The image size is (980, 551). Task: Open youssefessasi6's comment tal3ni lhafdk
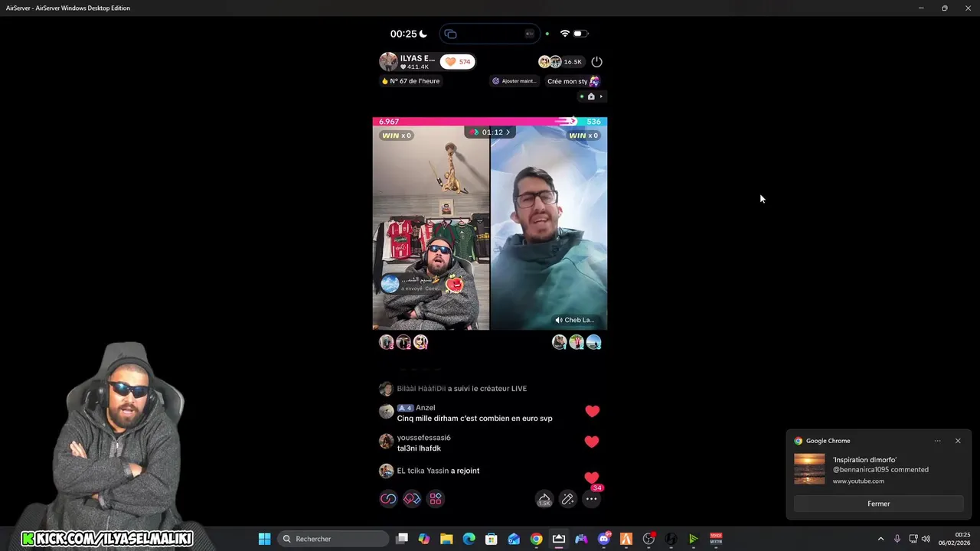(415, 443)
